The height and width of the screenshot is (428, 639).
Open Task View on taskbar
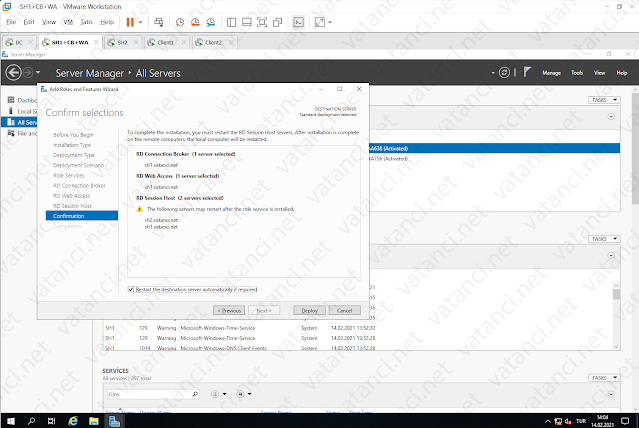click(x=51, y=421)
